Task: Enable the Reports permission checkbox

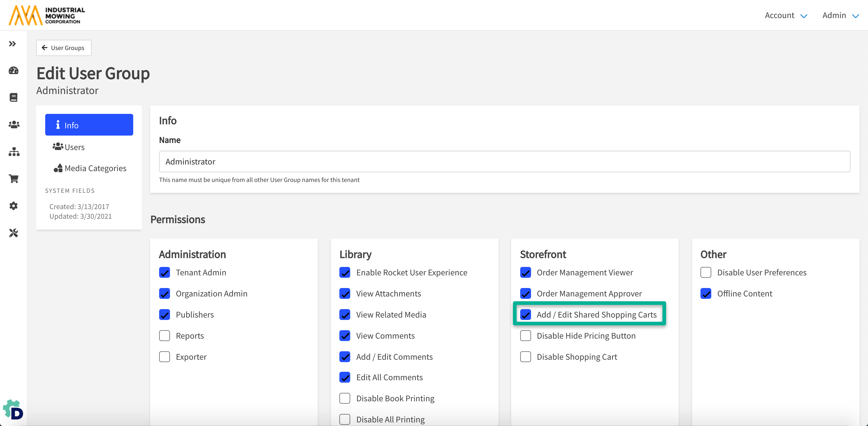Action: point(165,336)
